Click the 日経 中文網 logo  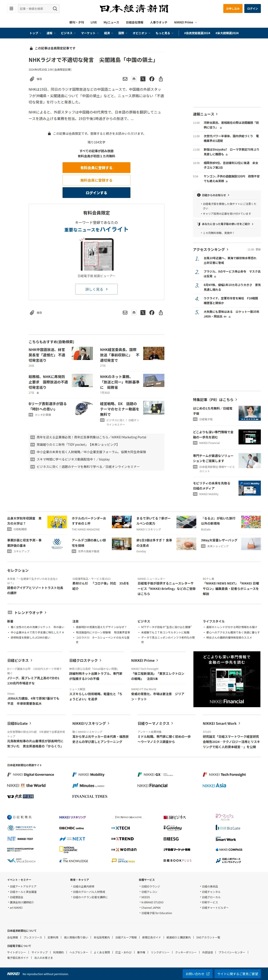point(21,796)
